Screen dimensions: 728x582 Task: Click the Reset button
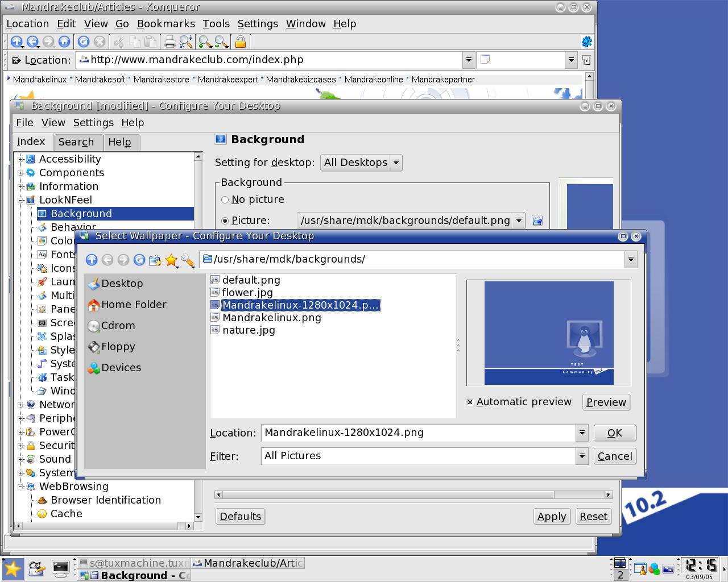(593, 517)
